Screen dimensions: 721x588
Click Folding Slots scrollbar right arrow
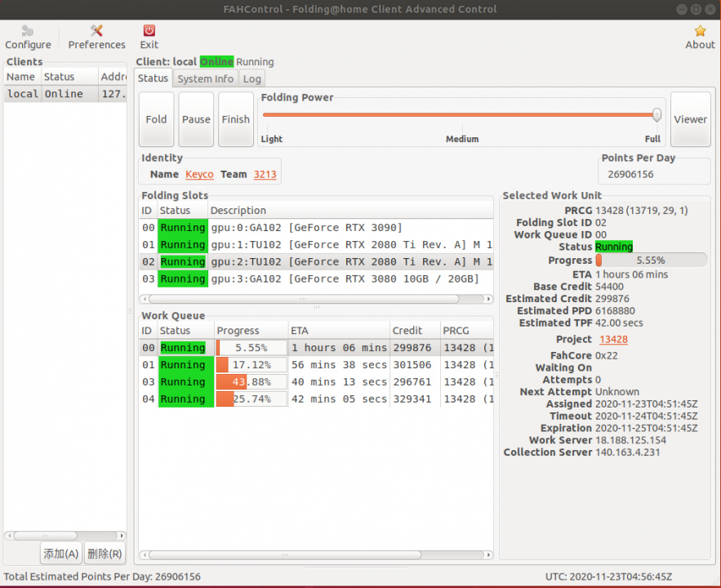(x=489, y=299)
